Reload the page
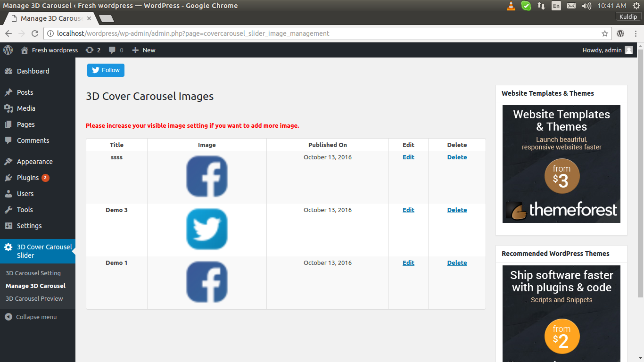Image resolution: width=644 pixels, height=362 pixels. point(34,33)
